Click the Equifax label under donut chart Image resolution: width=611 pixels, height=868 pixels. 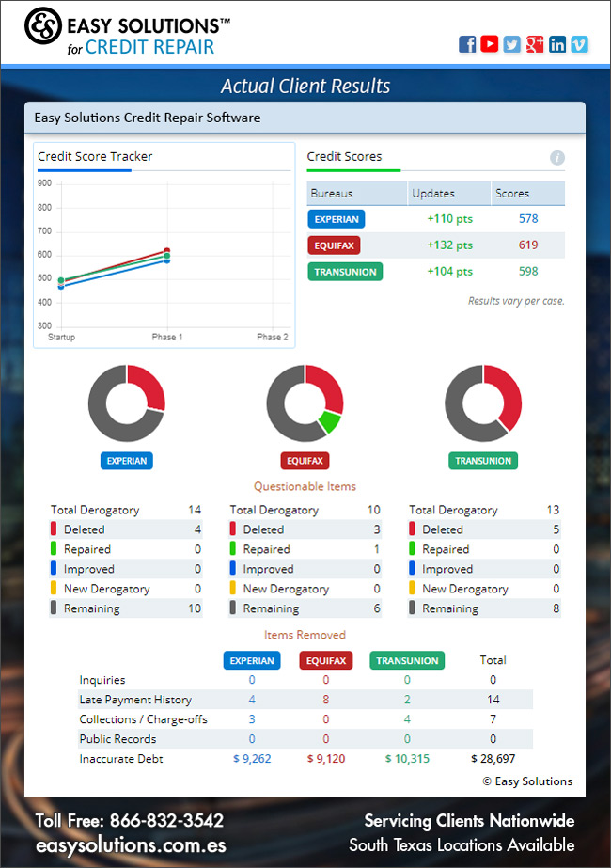tap(305, 461)
